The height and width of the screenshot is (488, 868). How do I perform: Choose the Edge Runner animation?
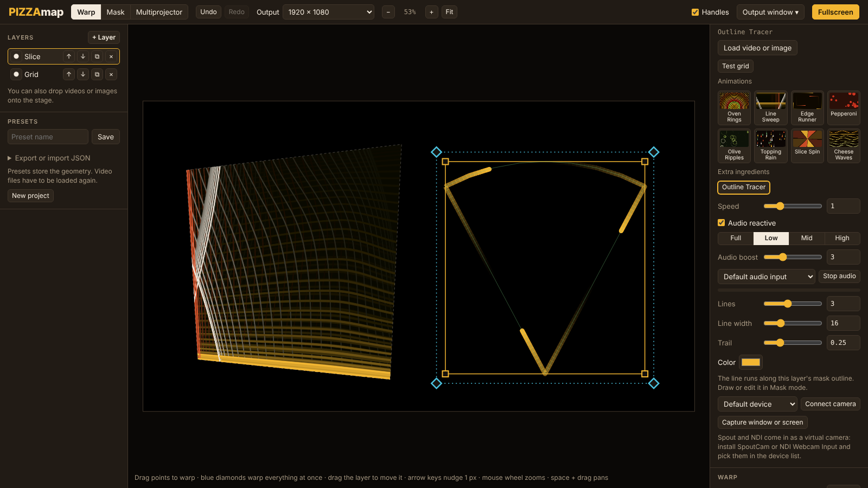[x=807, y=108]
